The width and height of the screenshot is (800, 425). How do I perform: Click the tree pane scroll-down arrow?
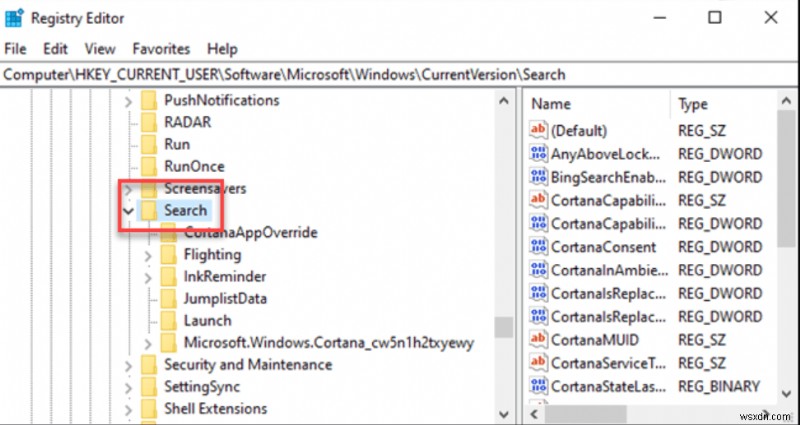[504, 413]
